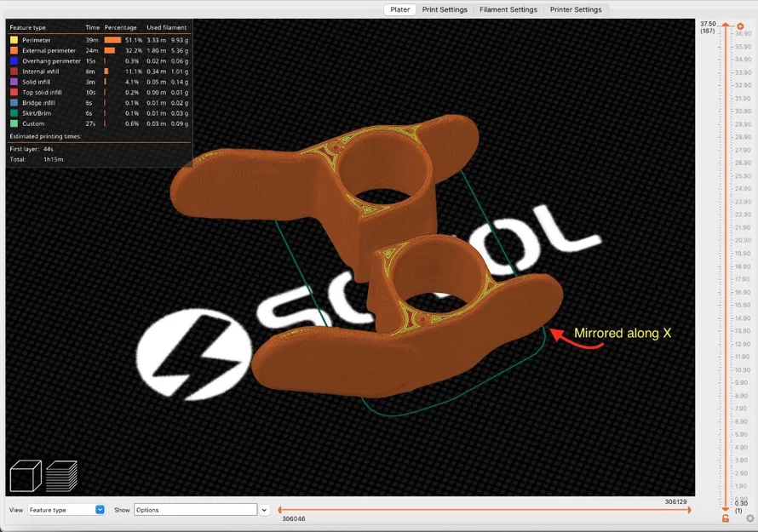Open the Filament Settings tab
This screenshot has width=758, height=532.
[508, 9]
